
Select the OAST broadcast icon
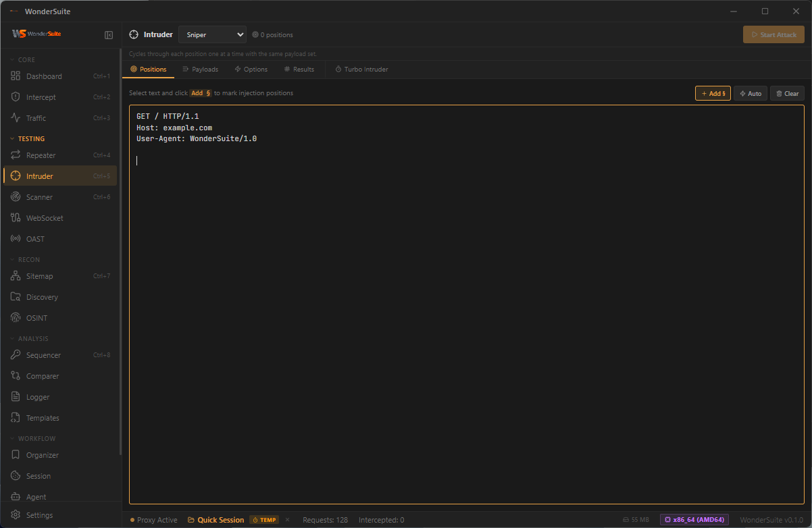pyautogui.click(x=16, y=239)
